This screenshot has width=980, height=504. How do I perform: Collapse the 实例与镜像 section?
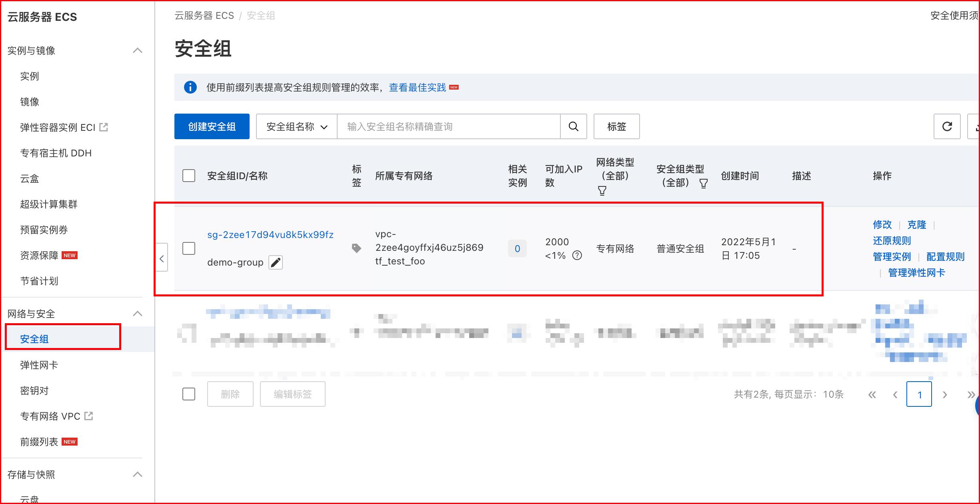pyautogui.click(x=137, y=50)
